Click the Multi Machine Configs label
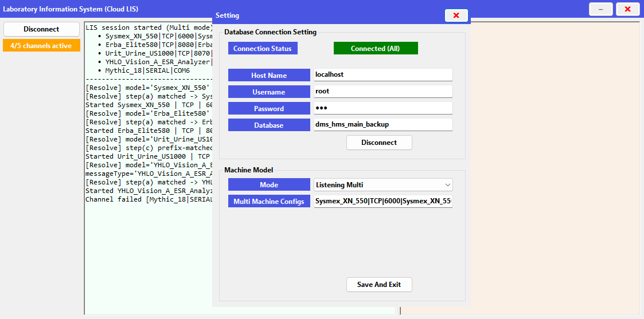The image size is (644, 319). pos(269,202)
